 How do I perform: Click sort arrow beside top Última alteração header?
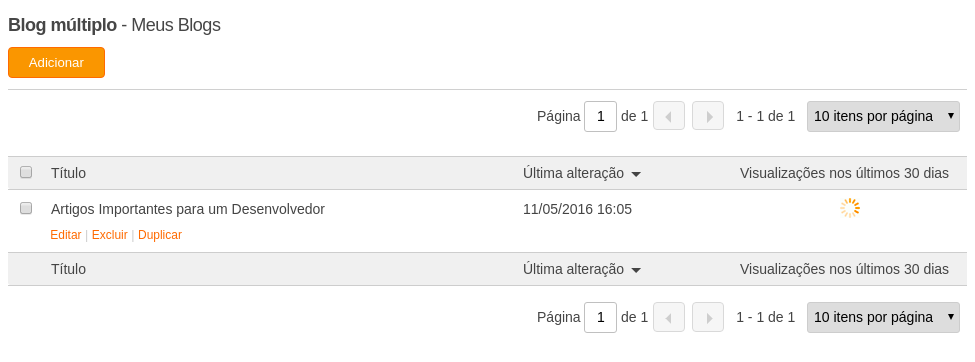[635, 175]
